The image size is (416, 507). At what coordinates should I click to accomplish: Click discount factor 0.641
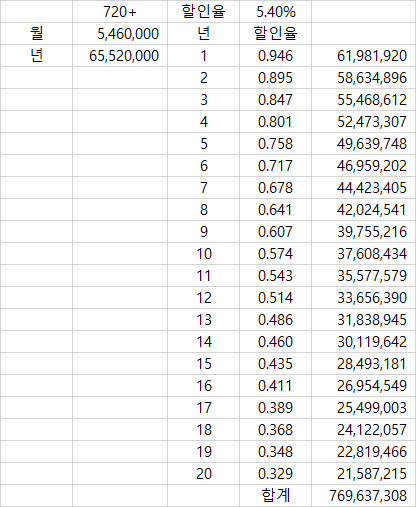pos(275,210)
